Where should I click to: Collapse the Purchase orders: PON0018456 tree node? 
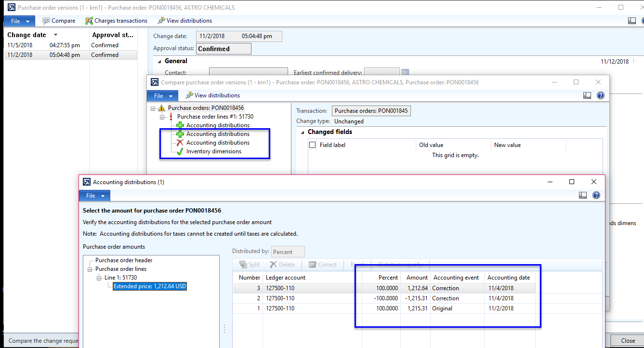pyautogui.click(x=153, y=108)
